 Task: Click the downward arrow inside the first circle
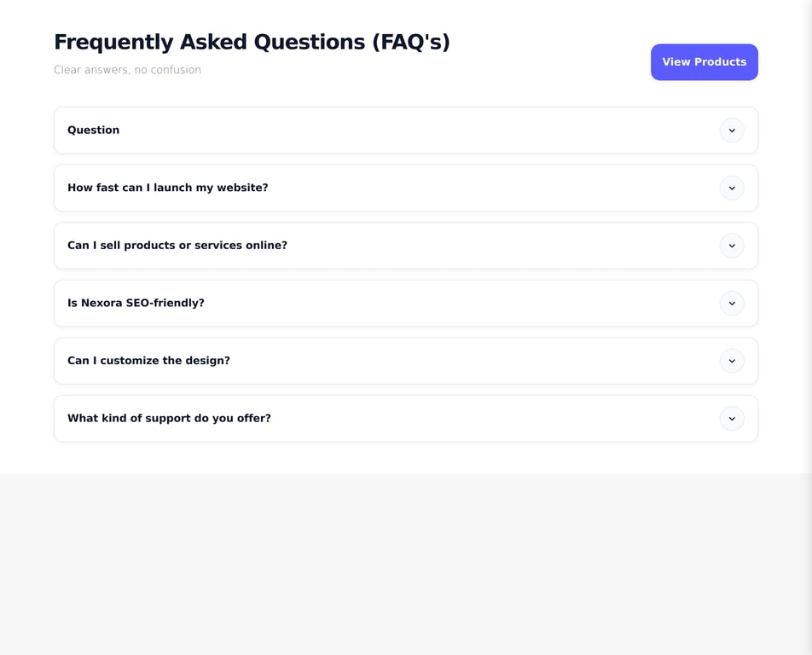coord(732,130)
